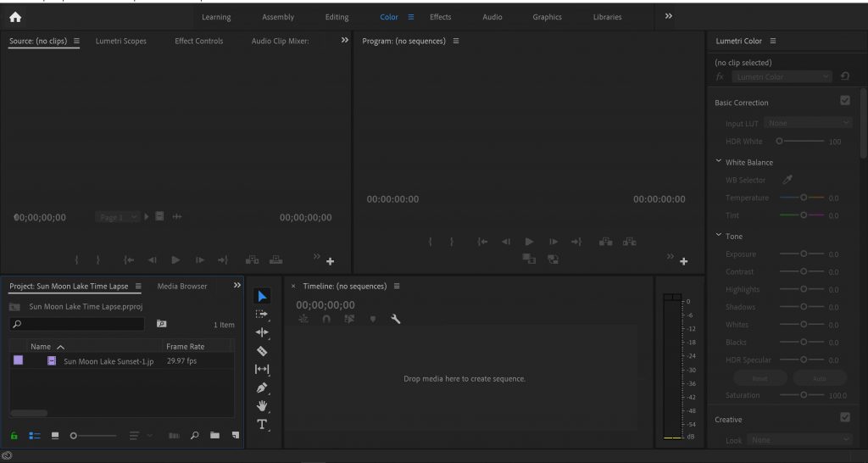Click the Project panel horizontal scrollbar
The image size is (868, 463).
tap(29, 413)
